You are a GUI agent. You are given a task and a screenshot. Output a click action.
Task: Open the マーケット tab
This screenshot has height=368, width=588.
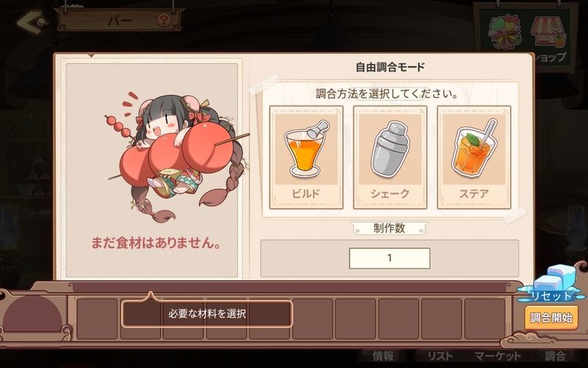tap(498, 355)
